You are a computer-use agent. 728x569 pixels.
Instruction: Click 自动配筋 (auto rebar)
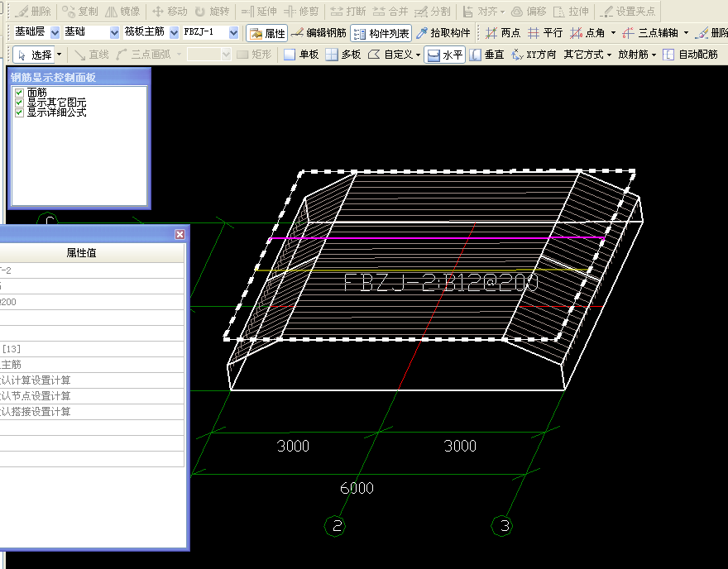coord(691,55)
